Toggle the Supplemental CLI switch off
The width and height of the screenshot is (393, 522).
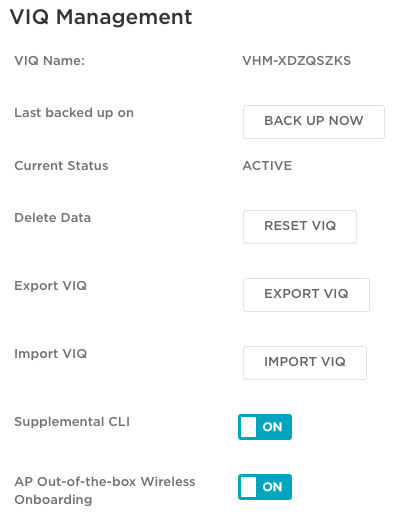265,427
